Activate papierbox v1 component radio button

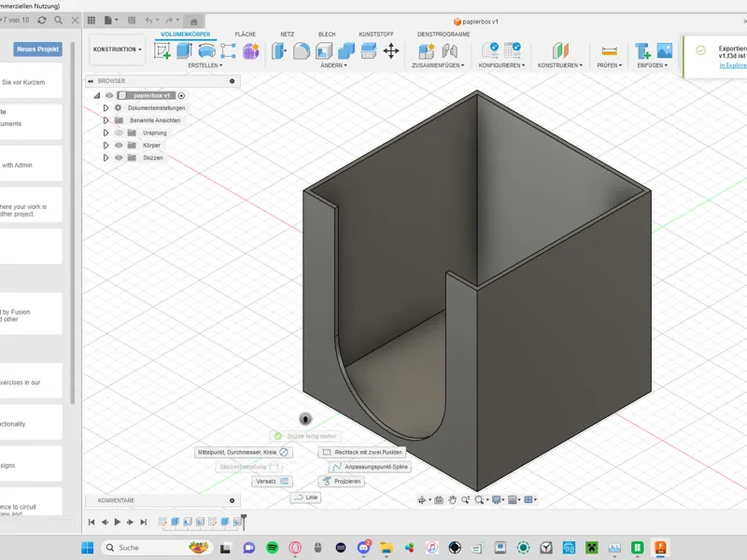(x=181, y=95)
